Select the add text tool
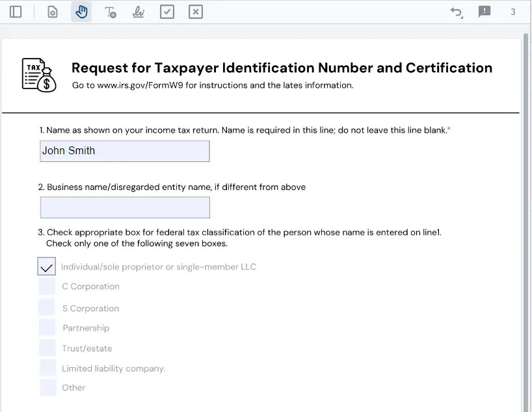Screen dimensions: 532x412 (111, 12)
